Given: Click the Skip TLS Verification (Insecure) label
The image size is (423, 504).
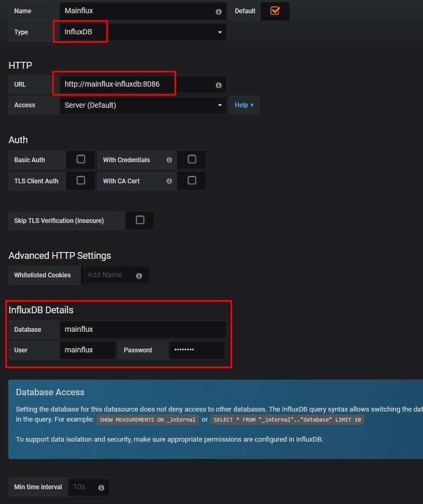Looking at the screenshot, I should pyautogui.click(x=59, y=221).
